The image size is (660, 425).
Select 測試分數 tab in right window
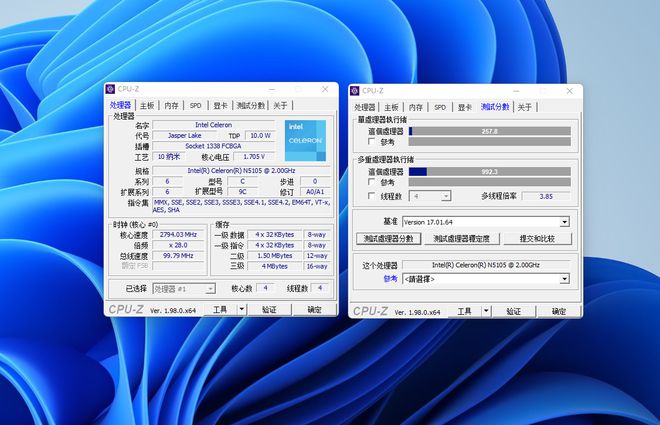[x=495, y=106]
